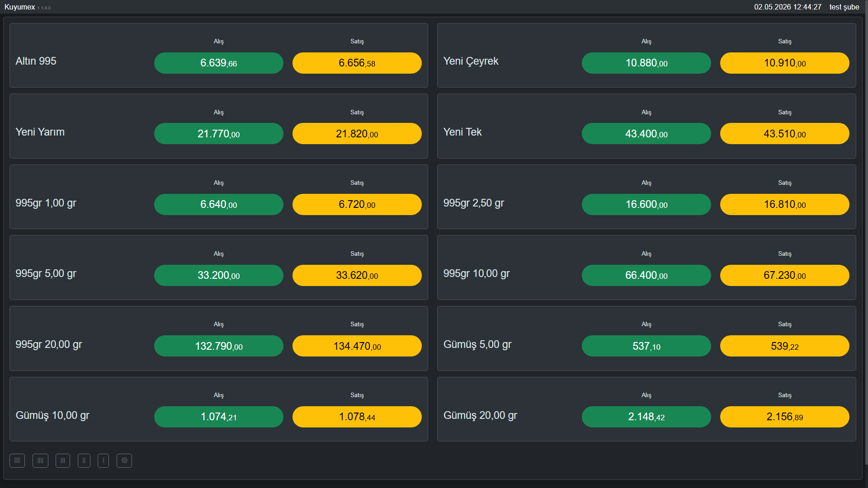This screenshot has height=488, width=868.
Task: Click the Altın 995 yellow Satış price
Action: [x=357, y=63]
